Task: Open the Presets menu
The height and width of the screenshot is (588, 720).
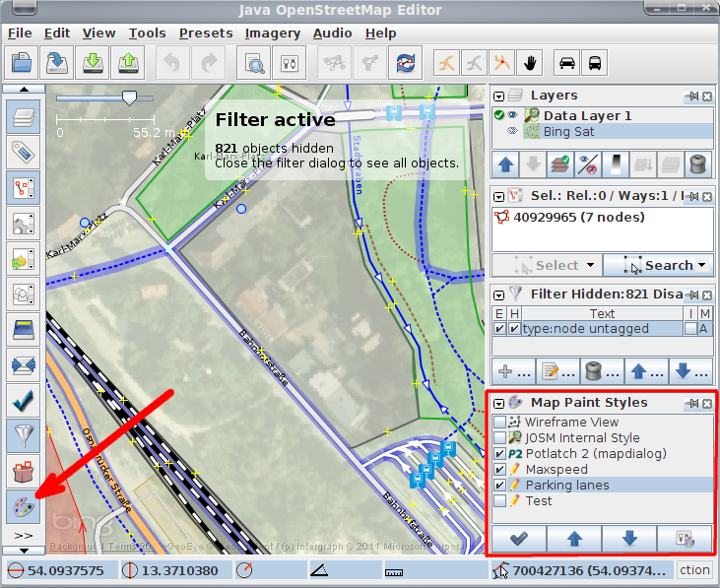Action: tap(206, 33)
